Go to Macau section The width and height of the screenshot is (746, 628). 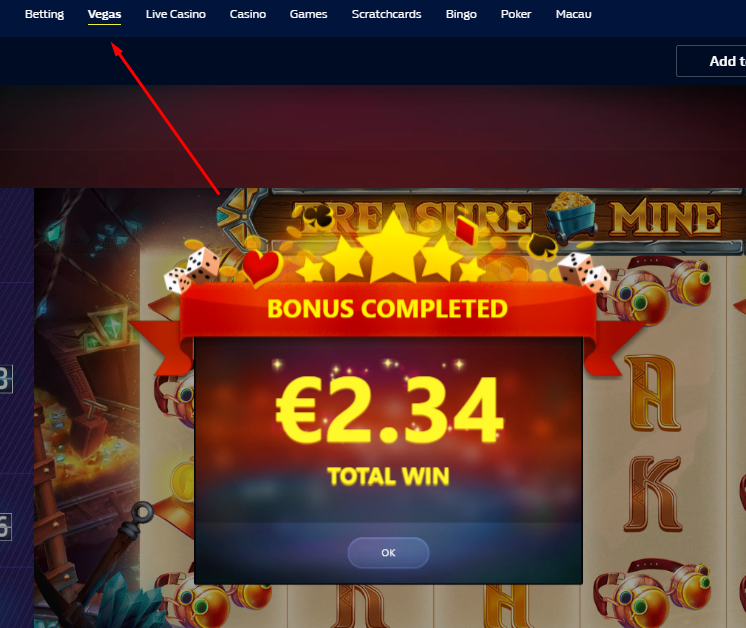pyautogui.click(x=573, y=14)
